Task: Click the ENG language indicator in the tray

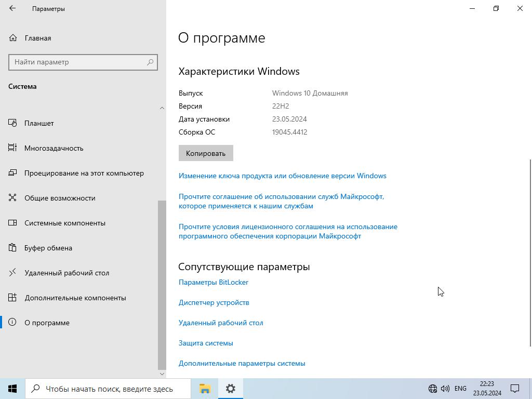Action: 460,389
